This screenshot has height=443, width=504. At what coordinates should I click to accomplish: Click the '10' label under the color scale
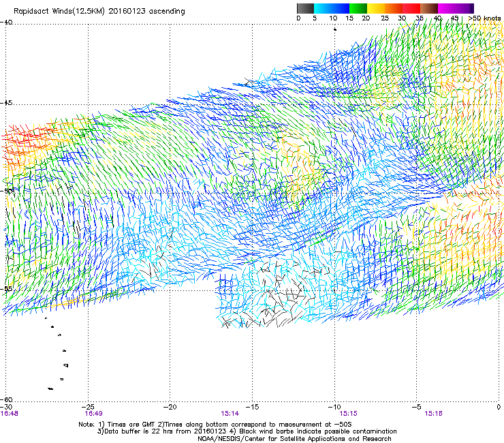pyautogui.click(x=333, y=18)
